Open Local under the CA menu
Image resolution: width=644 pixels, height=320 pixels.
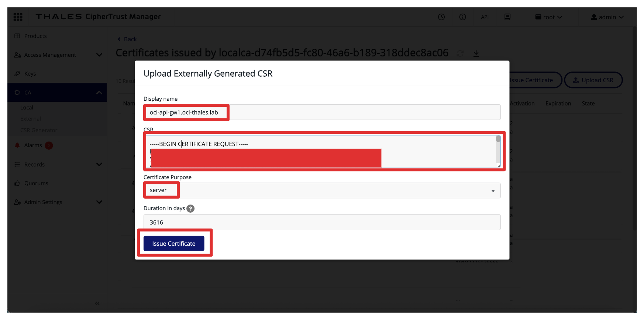pos(27,108)
